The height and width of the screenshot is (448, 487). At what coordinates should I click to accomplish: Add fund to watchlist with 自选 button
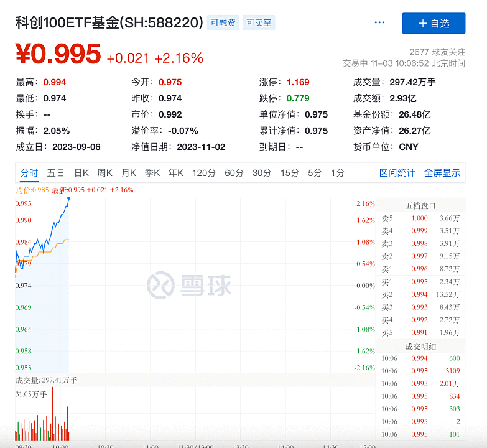[434, 23]
